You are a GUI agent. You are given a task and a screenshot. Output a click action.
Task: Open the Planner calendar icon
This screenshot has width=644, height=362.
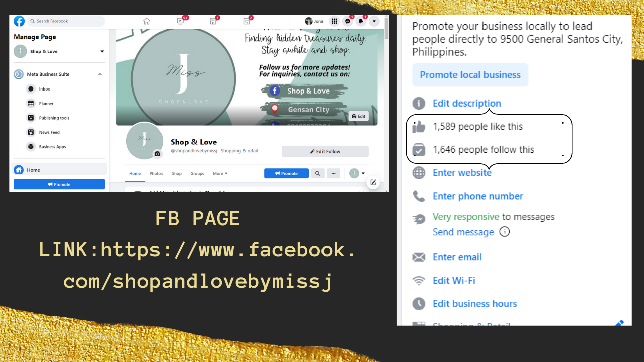tap(31, 104)
